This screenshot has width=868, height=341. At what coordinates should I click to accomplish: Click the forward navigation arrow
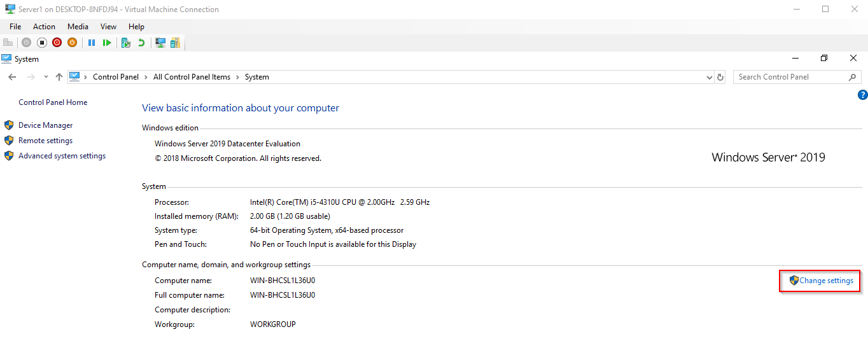(31, 77)
